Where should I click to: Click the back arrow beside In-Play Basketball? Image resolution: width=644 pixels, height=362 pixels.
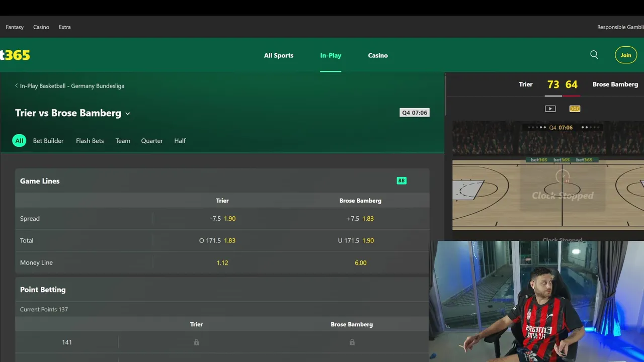[x=16, y=86]
